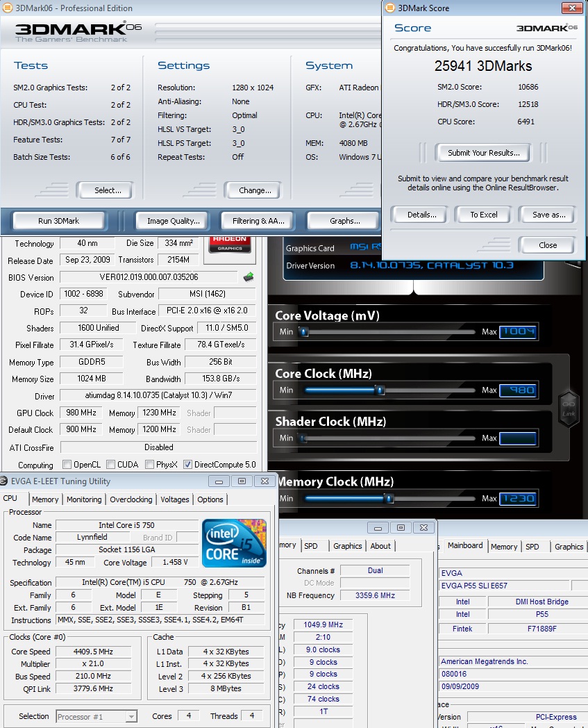The image size is (588, 728).
Task: Click the 3DMark Score window icon
Action: pyautogui.click(x=390, y=8)
